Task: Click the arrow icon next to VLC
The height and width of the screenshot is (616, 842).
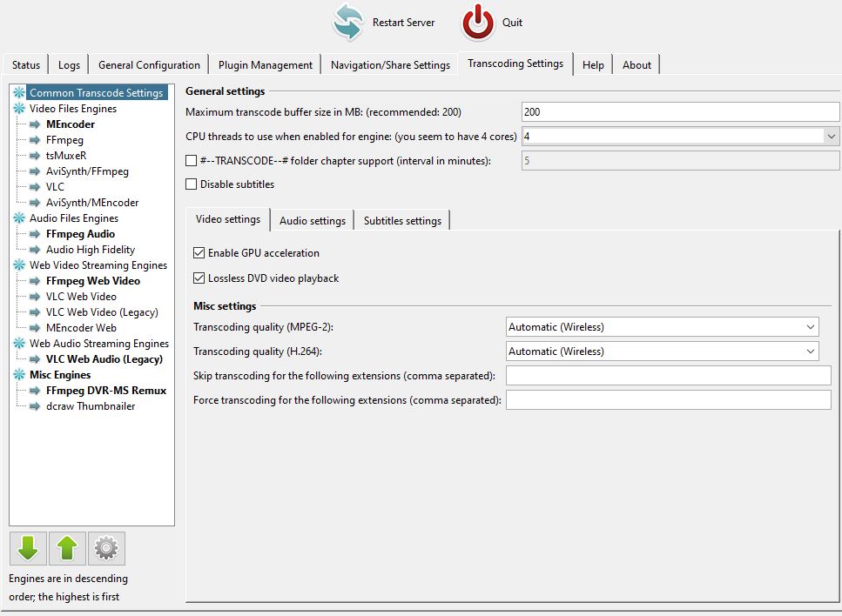Action: (35, 187)
